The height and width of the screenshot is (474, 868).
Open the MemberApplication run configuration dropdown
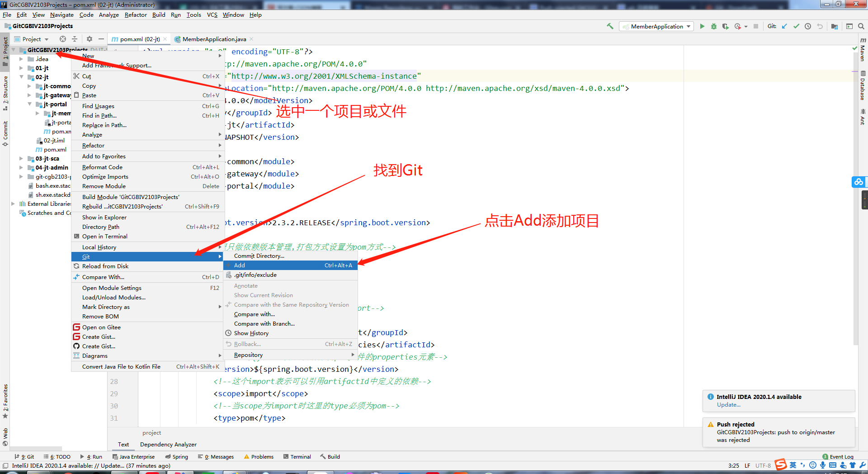coord(656,26)
